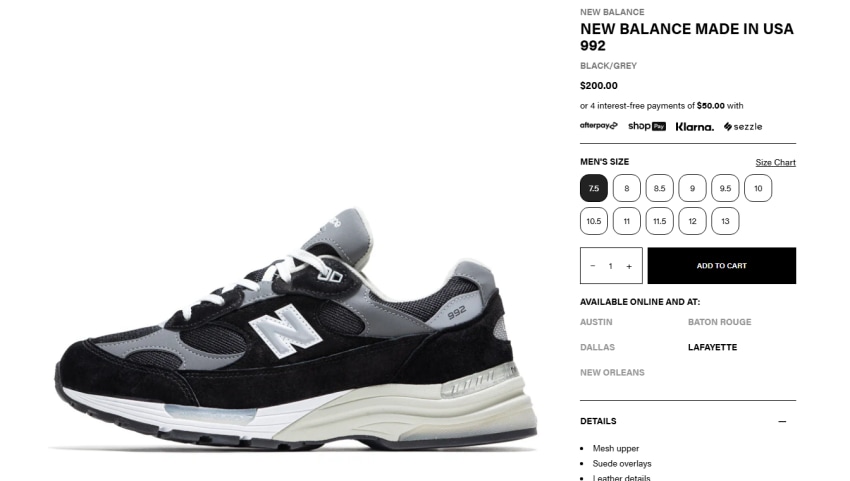Select men's size 9.5
850x481 pixels.
point(725,188)
